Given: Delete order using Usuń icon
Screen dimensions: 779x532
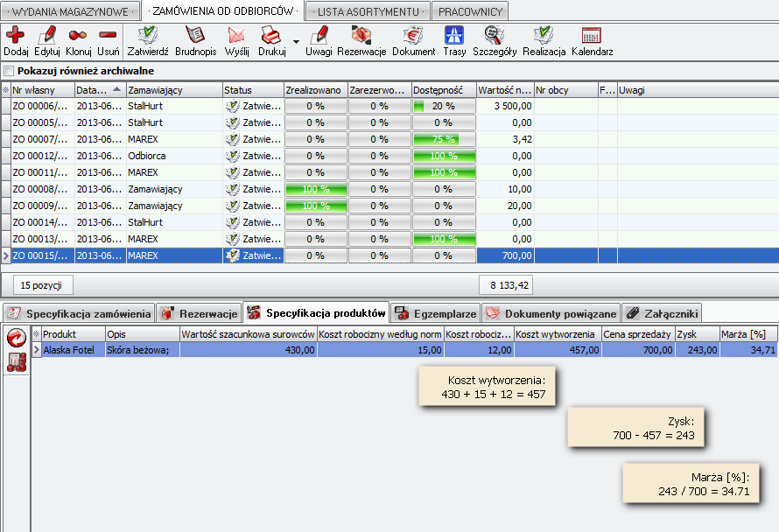Looking at the screenshot, I should click(x=109, y=36).
